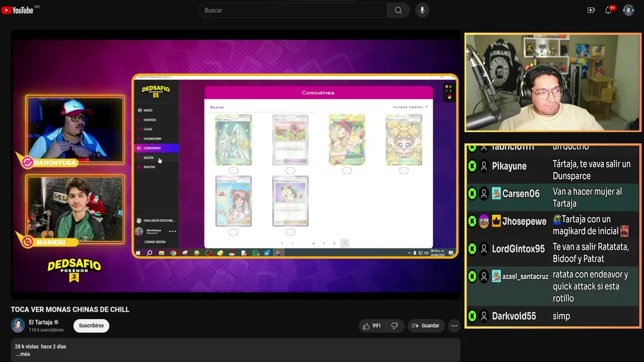Go to previous page in Comodines pagination
The width and height of the screenshot is (644, 362).
click(x=282, y=243)
